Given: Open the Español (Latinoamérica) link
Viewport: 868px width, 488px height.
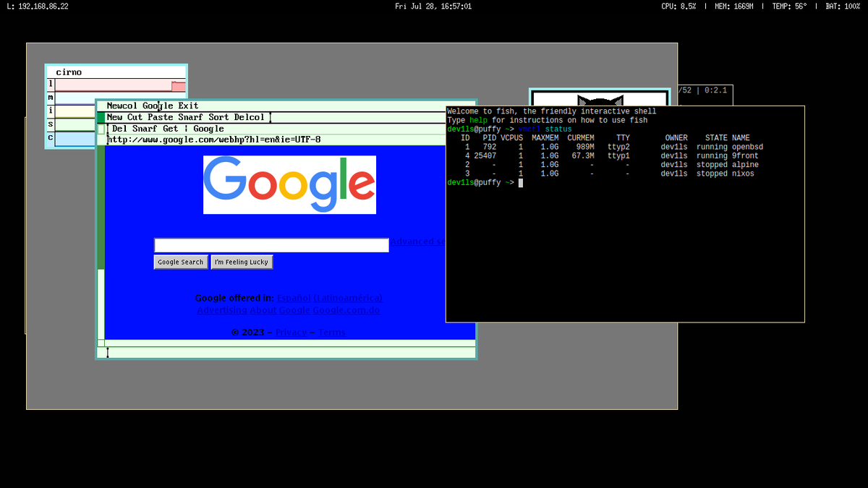Looking at the screenshot, I should [x=329, y=298].
